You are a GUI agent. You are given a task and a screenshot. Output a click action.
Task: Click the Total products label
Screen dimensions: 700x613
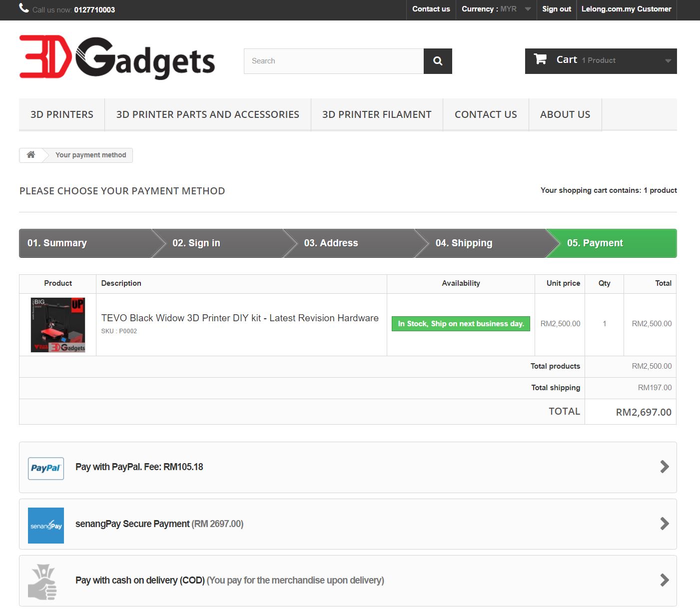pyautogui.click(x=555, y=366)
